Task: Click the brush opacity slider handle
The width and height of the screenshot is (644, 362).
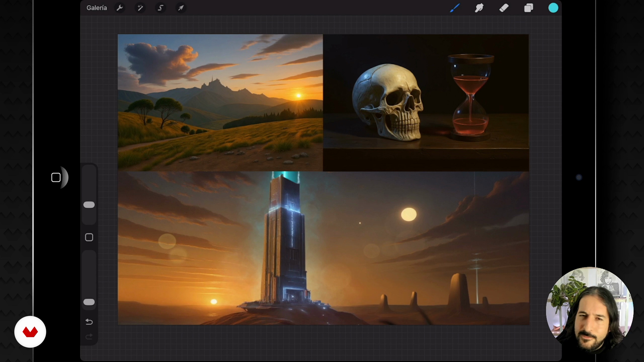Action: coord(89,302)
